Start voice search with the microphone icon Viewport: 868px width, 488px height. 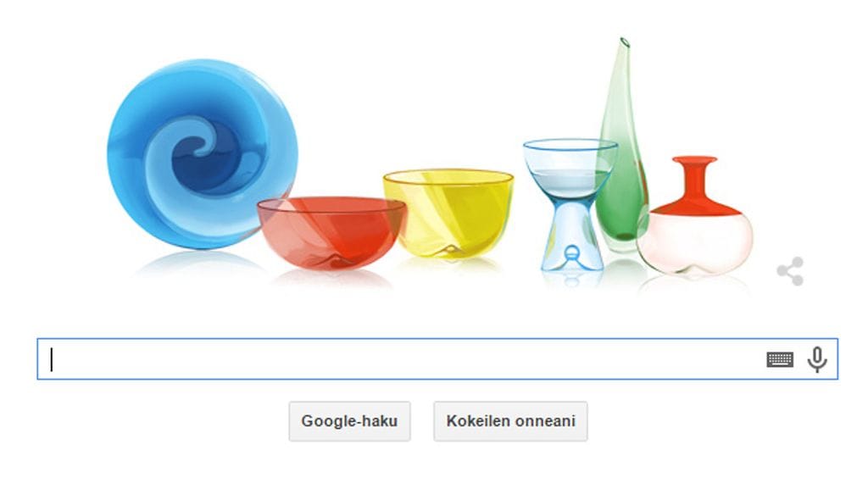[x=817, y=359]
